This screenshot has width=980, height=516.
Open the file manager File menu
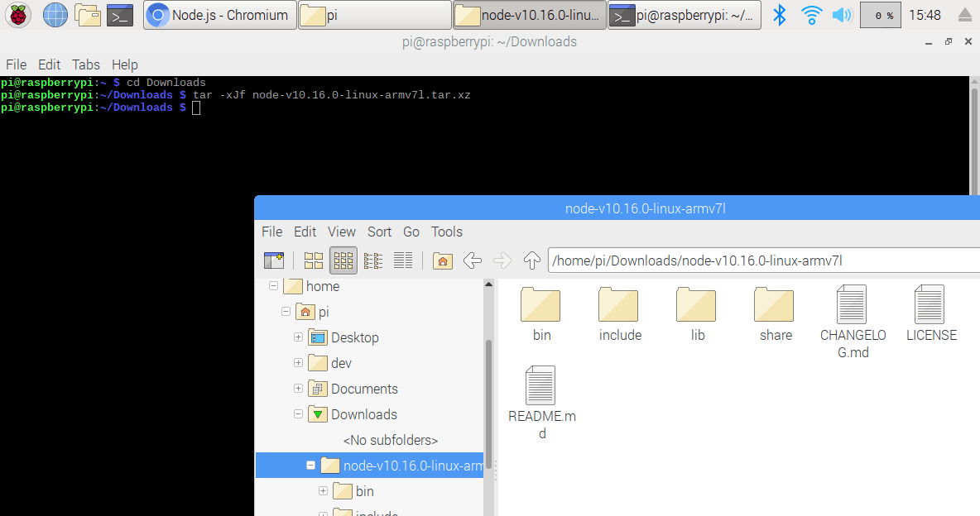point(271,232)
